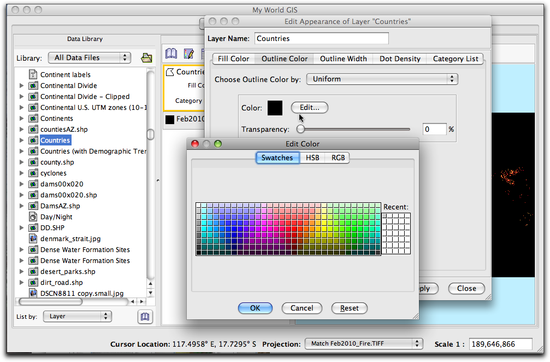Close the Edit Color dialog with red button
Image resolution: width=550 pixels, height=362 pixels.
[x=195, y=144]
